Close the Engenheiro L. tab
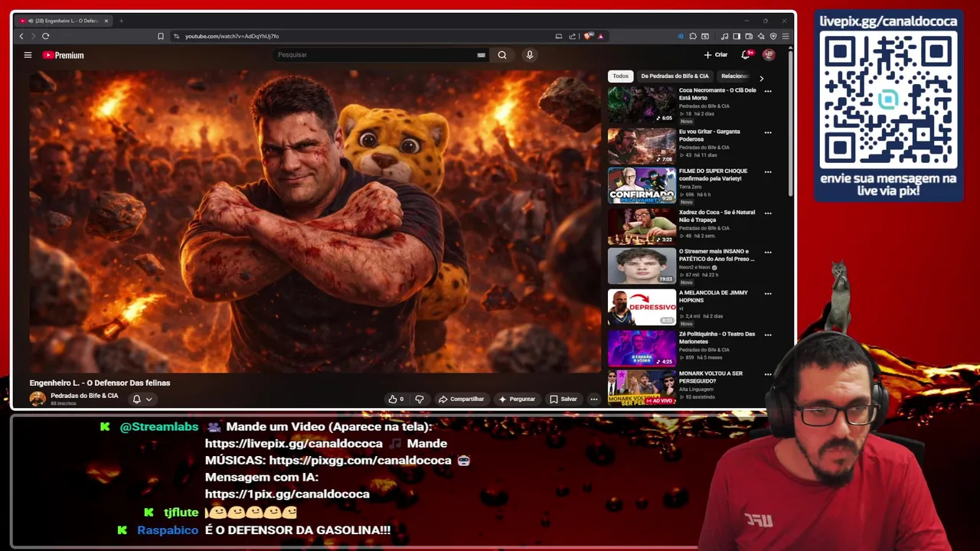This screenshot has height=551, width=980. 106,21
